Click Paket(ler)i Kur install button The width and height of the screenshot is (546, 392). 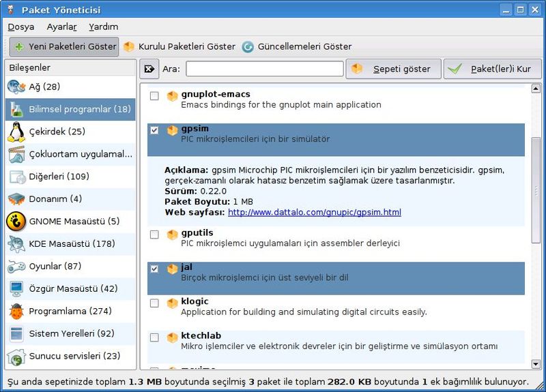click(x=492, y=69)
